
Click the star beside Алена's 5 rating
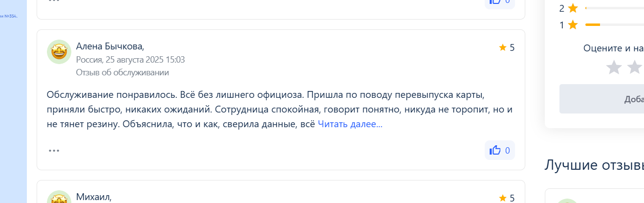[502, 47]
